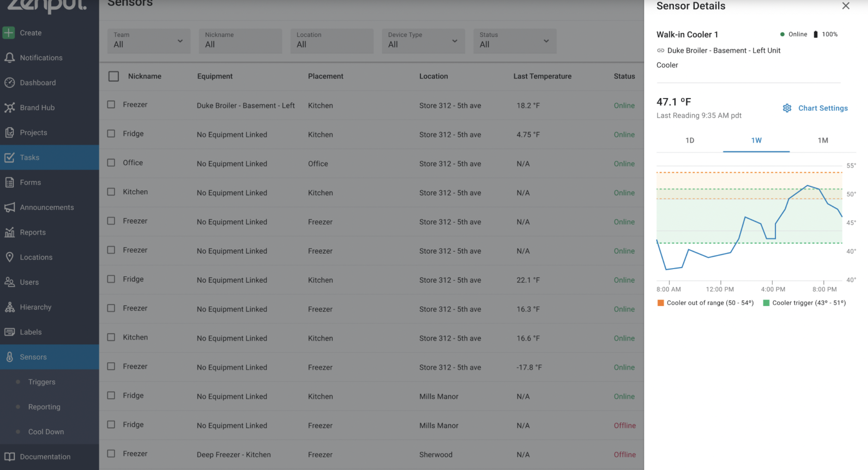Open Cool Down submenu item
The image size is (868, 470).
[46, 432]
